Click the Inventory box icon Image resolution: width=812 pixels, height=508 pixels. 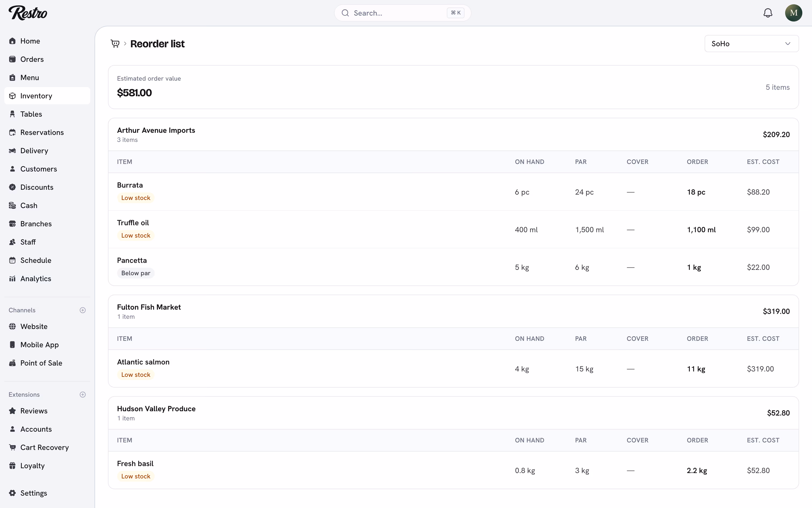tap(12, 96)
